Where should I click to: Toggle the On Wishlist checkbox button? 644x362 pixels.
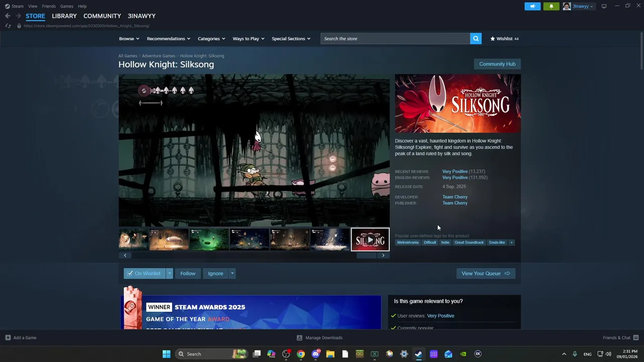(x=144, y=274)
